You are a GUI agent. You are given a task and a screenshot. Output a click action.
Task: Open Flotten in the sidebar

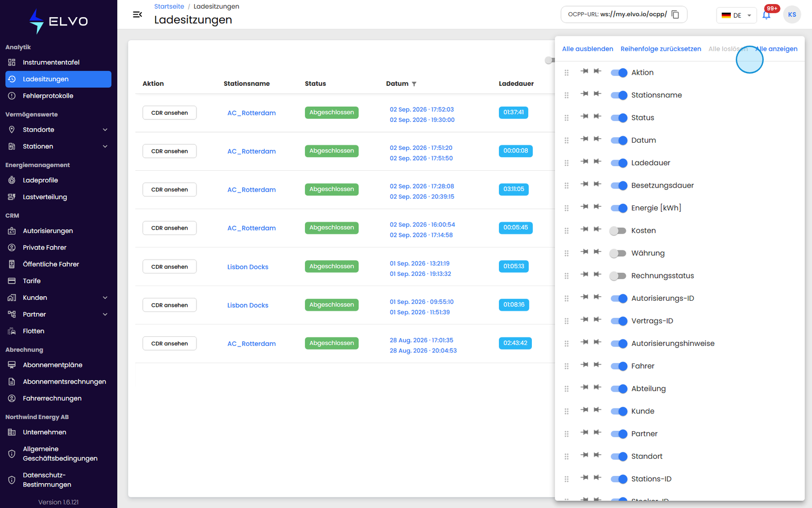pos(58,331)
